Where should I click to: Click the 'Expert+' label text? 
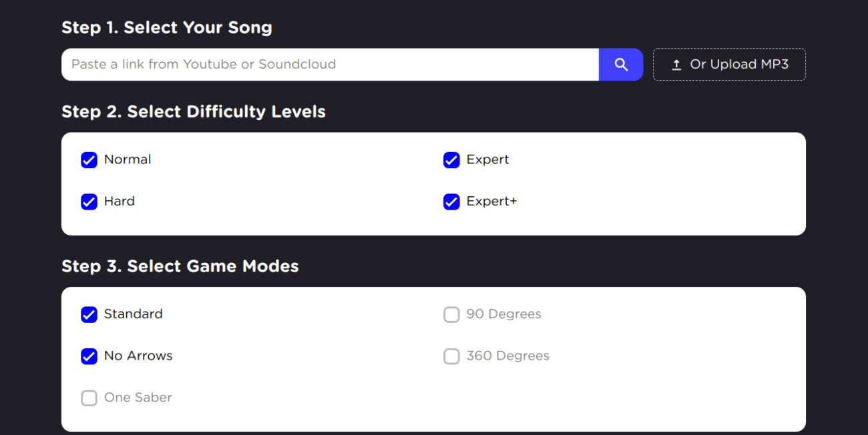pos(491,201)
